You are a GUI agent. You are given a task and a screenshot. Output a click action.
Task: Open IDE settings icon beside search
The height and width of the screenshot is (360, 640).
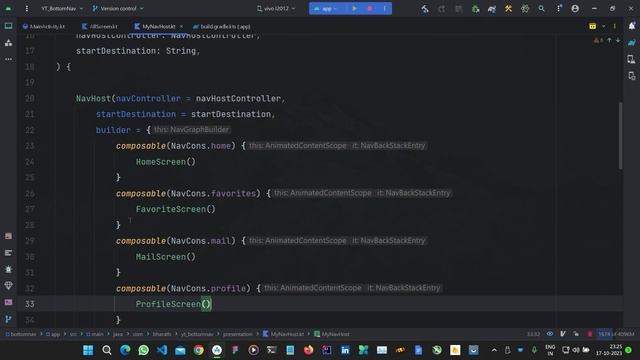559,8
